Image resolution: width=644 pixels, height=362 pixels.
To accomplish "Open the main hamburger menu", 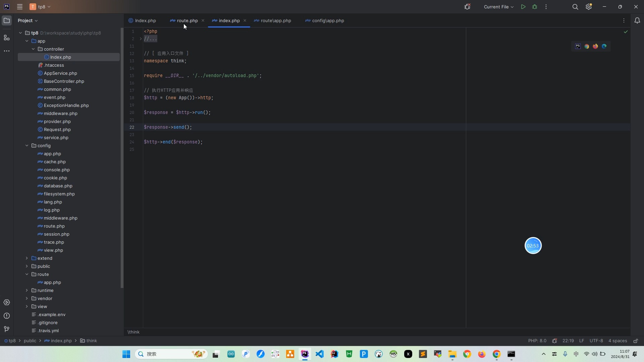I will pos(20,7).
